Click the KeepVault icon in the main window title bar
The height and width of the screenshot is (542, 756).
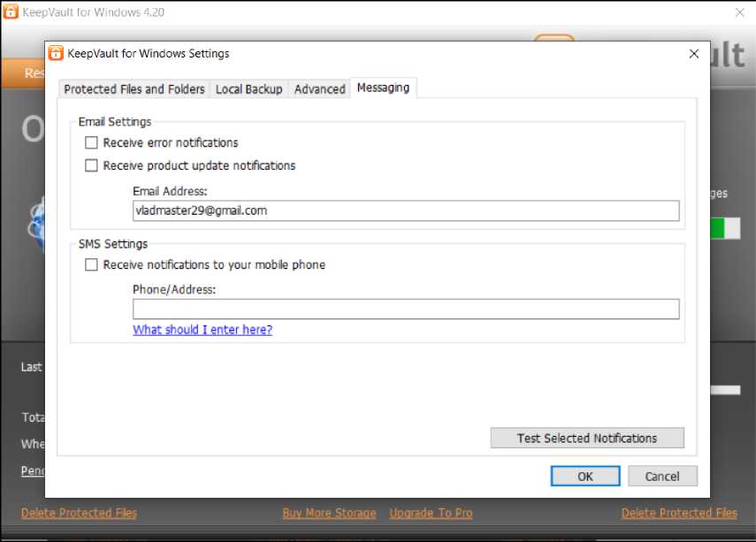pyautogui.click(x=11, y=12)
